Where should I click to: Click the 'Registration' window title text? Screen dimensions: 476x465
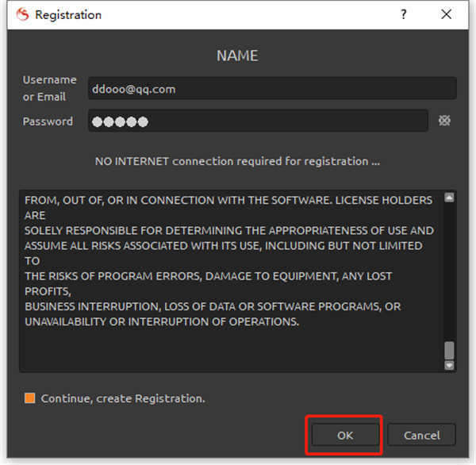point(68,14)
